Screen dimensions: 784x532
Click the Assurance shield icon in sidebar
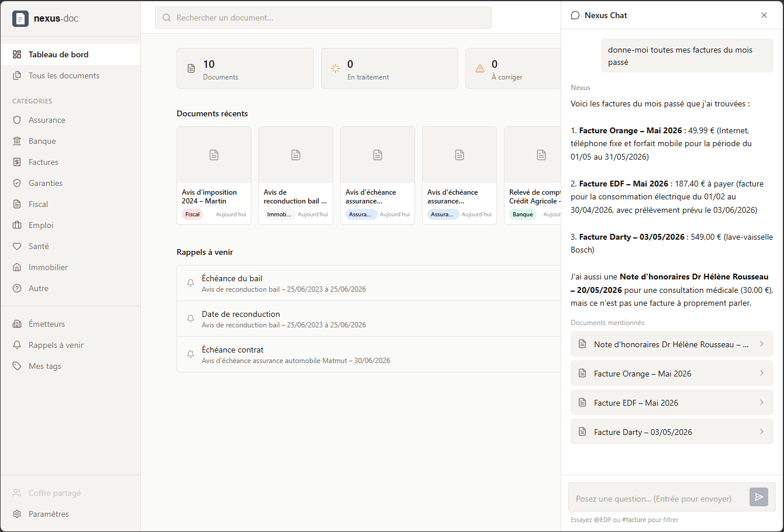(17, 120)
